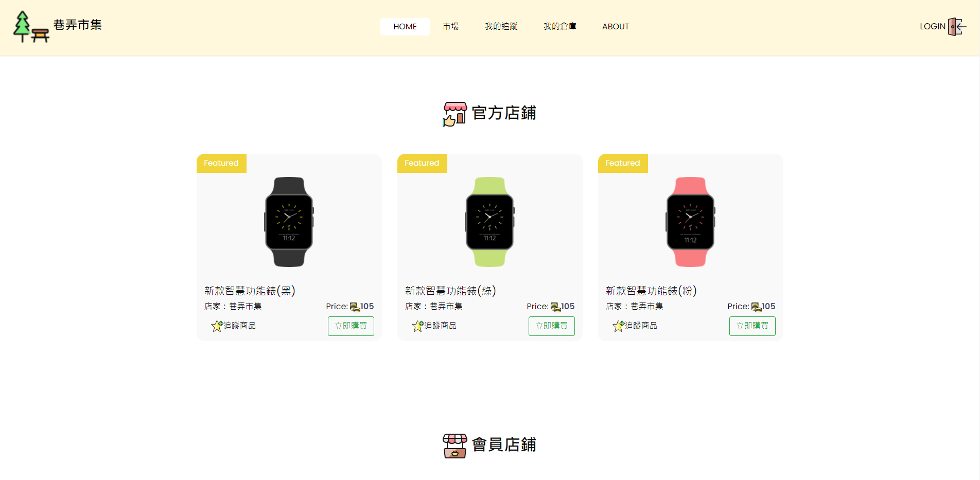Click 立即購買 for the green watch

(552, 326)
